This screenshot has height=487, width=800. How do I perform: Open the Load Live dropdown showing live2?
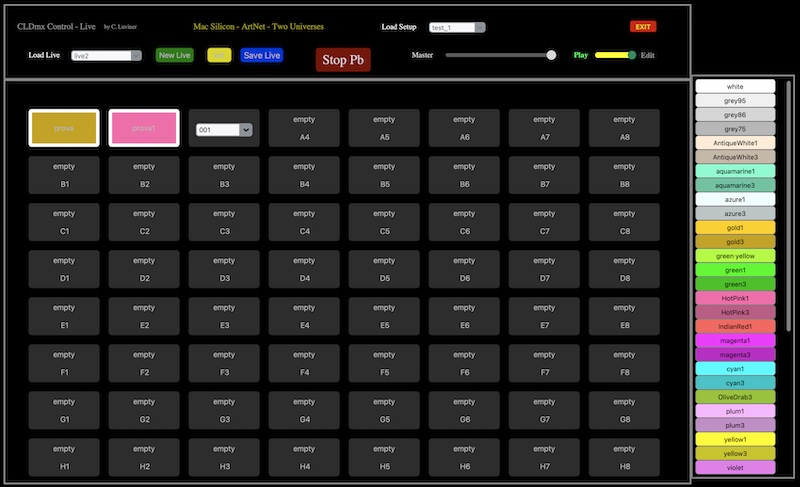pyautogui.click(x=106, y=56)
